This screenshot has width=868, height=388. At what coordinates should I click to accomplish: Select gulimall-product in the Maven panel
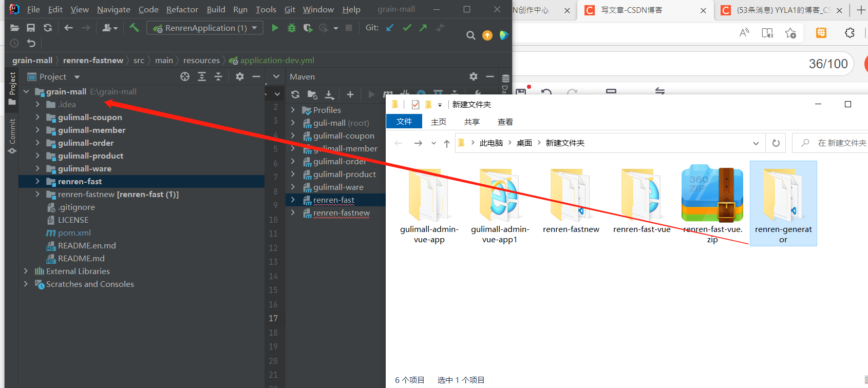pyautogui.click(x=345, y=174)
